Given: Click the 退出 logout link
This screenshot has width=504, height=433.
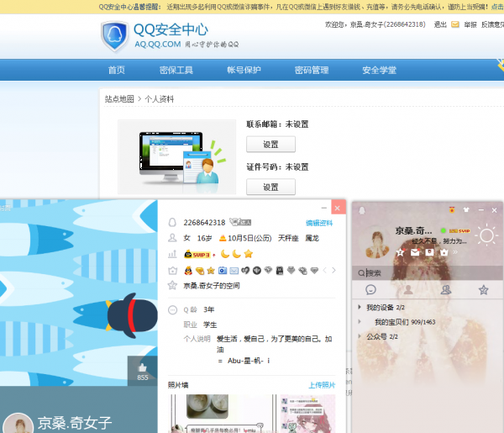Looking at the screenshot, I should (440, 24).
